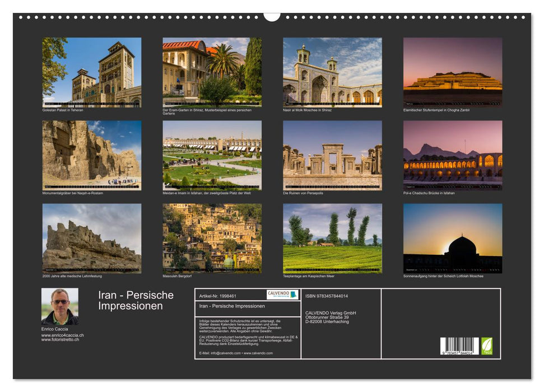
Task: Click the title Iran - Persische Impressionen
Action: coord(137,299)
